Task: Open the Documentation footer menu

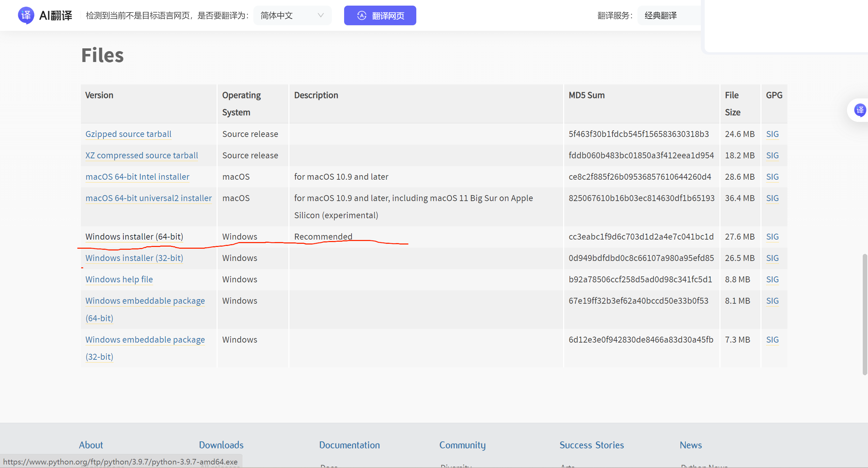Action: point(349,445)
